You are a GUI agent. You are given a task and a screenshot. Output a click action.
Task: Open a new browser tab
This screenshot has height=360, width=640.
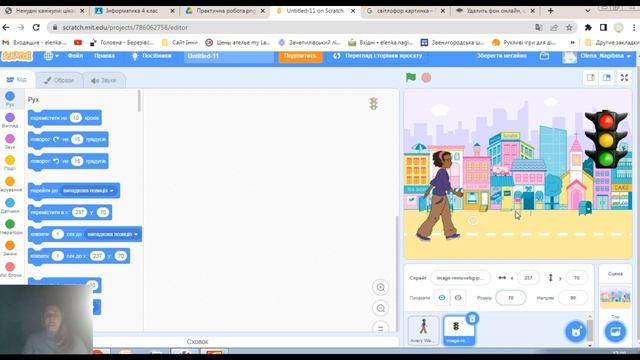[551, 11]
